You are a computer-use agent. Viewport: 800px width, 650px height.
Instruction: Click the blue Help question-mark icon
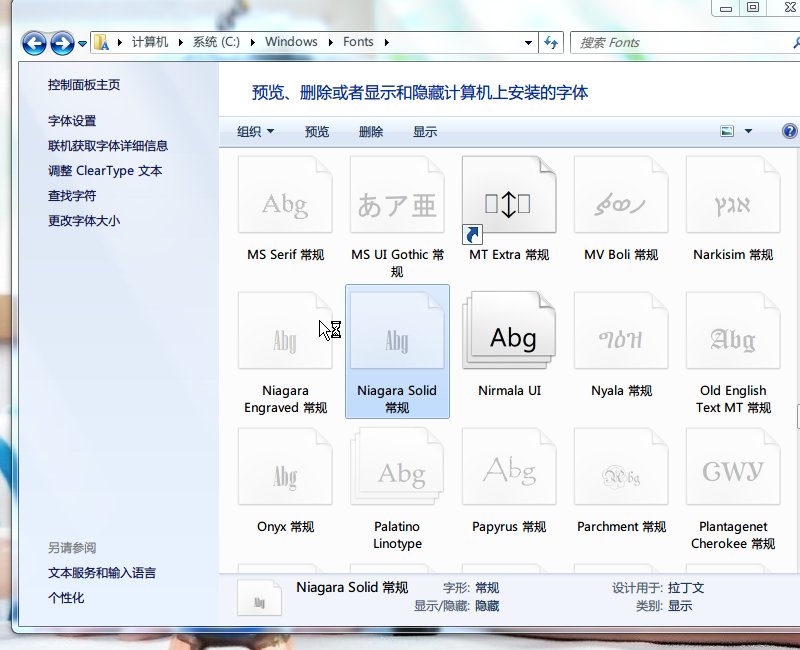pos(789,131)
